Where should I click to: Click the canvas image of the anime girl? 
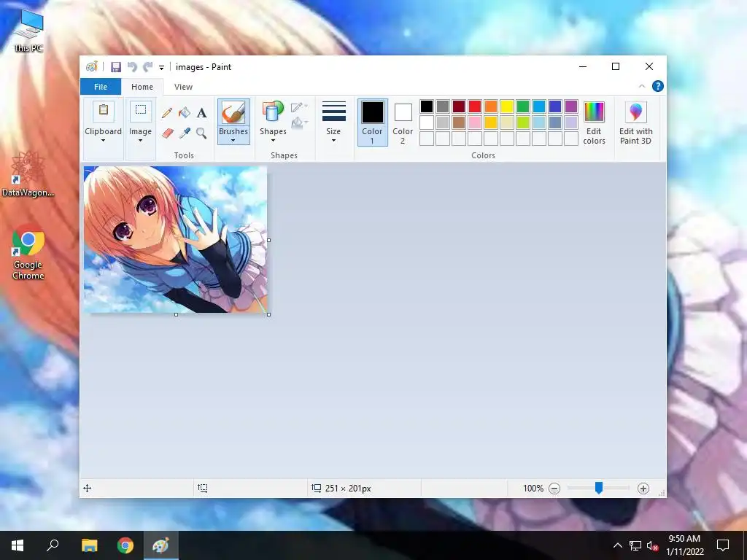pos(175,239)
